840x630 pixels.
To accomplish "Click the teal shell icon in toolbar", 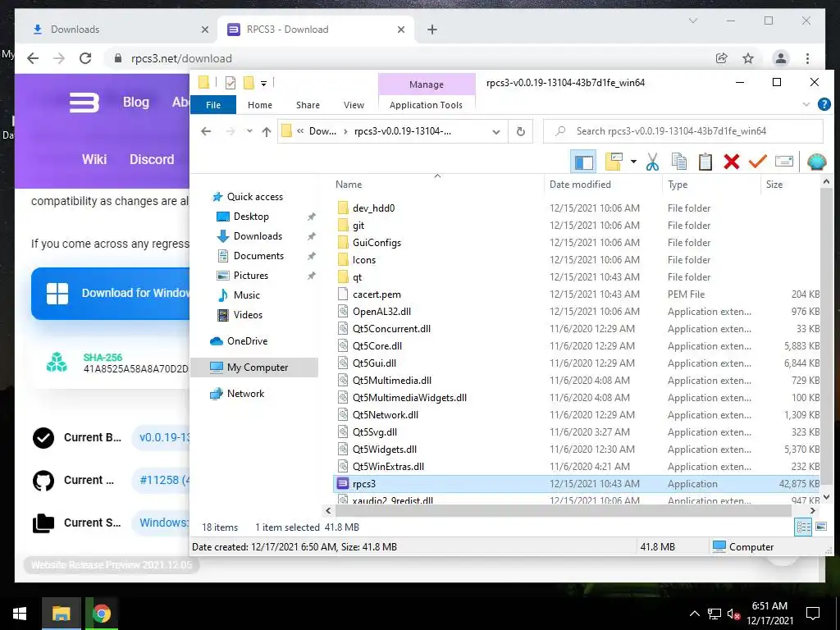I will (816, 162).
